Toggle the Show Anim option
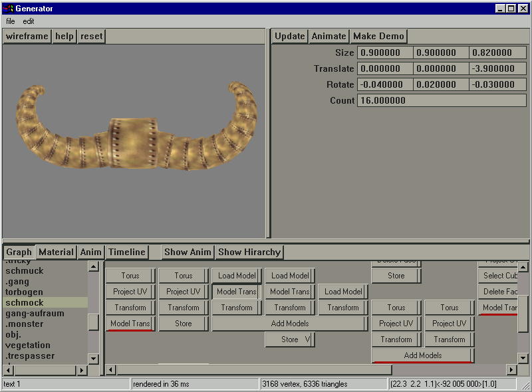 pyautogui.click(x=188, y=252)
